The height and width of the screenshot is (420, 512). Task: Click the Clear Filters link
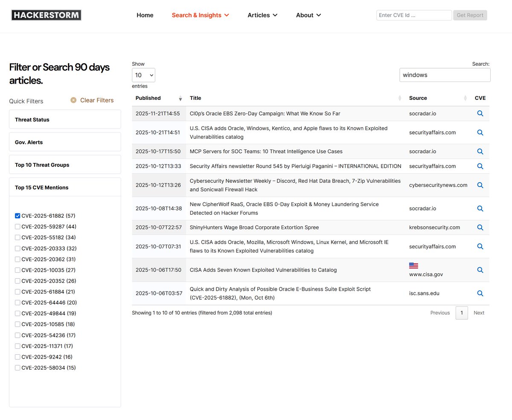point(97,100)
